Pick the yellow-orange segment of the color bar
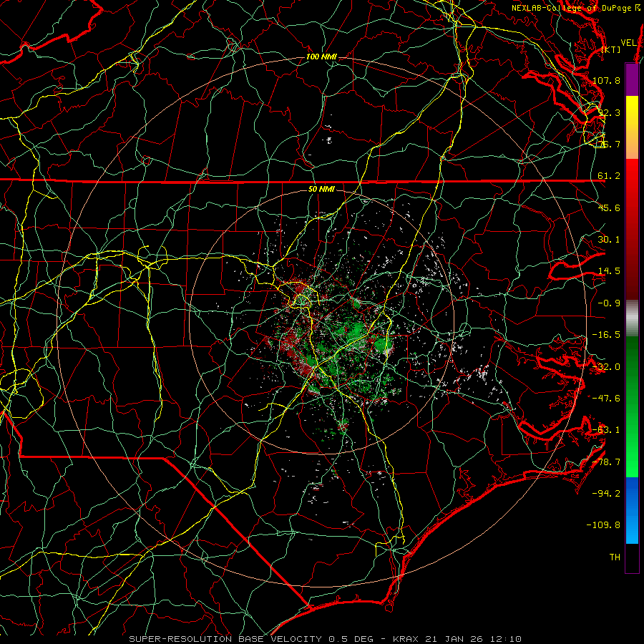644x644 pixels. pyautogui.click(x=632, y=127)
